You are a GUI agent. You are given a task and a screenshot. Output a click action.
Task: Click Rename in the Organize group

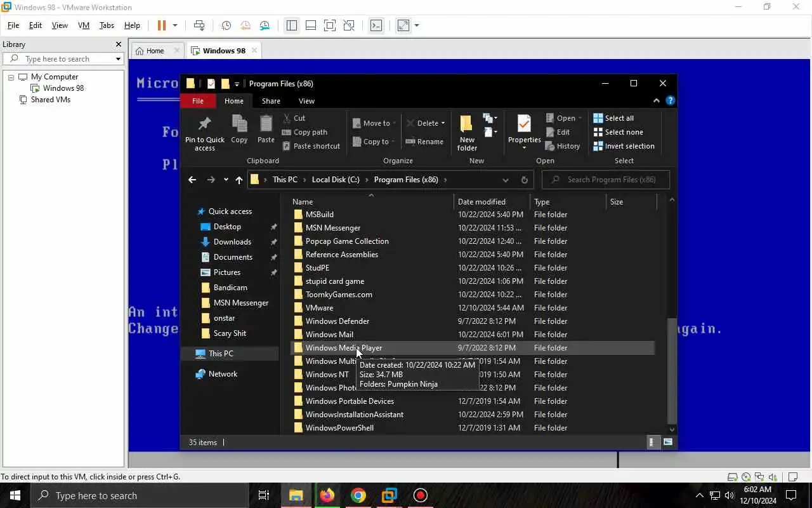coord(424,142)
